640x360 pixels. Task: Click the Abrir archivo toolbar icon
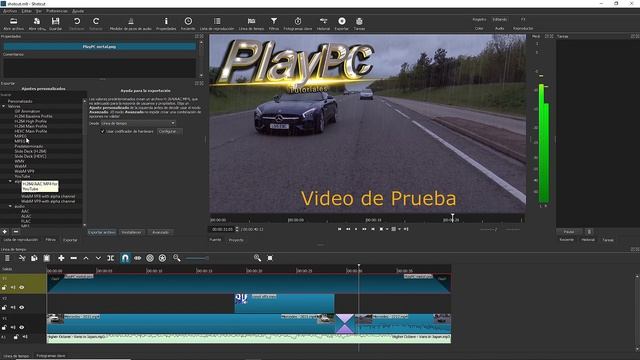coord(13,21)
